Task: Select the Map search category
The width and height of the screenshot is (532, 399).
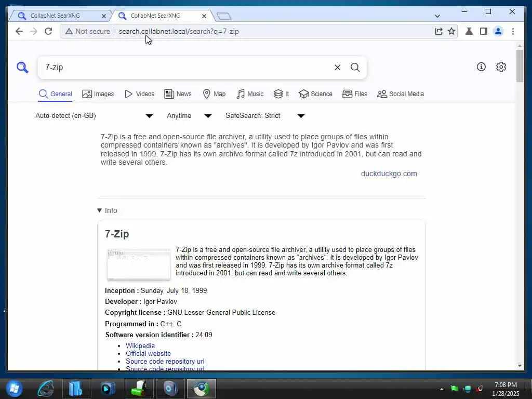Action: point(214,94)
